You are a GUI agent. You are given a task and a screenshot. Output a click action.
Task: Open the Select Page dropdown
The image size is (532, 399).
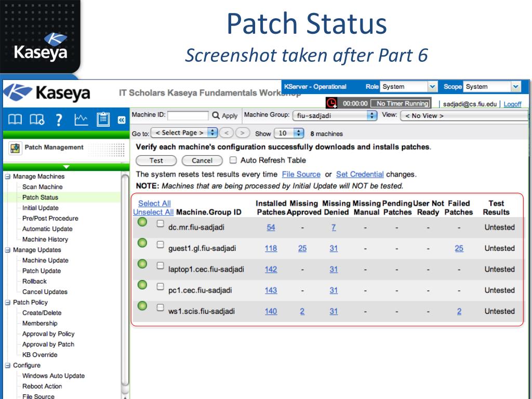point(184,132)
